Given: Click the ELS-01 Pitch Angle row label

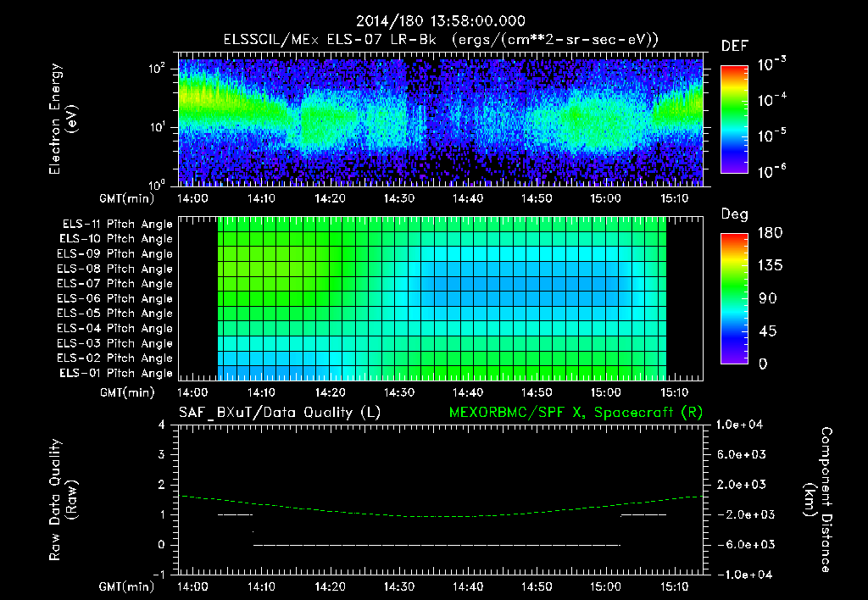Looking at the screenshot, I should (116, 373).
